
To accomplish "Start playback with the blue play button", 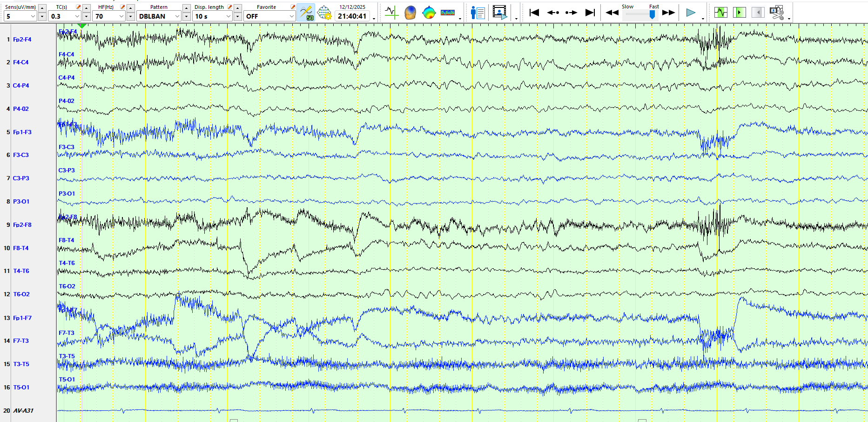I will pyautogui.click(x=691, y=13).
